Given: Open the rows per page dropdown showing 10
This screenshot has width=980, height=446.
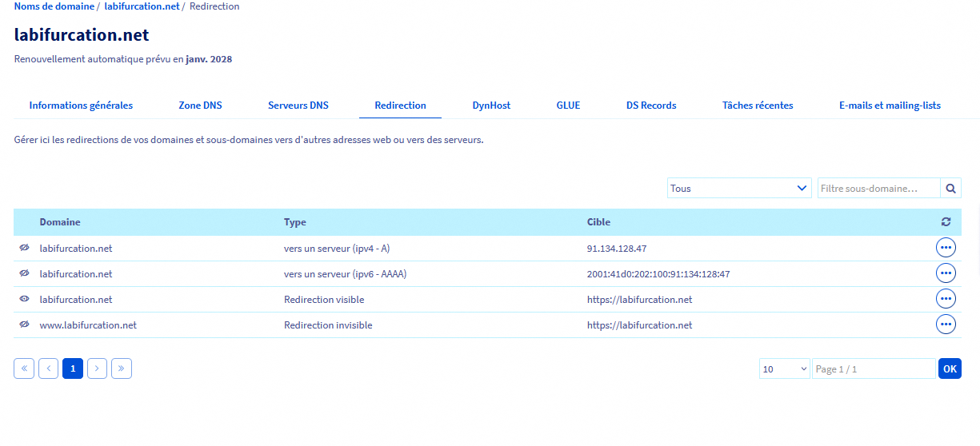Looking at the screenshot, I should click(784, 368).
